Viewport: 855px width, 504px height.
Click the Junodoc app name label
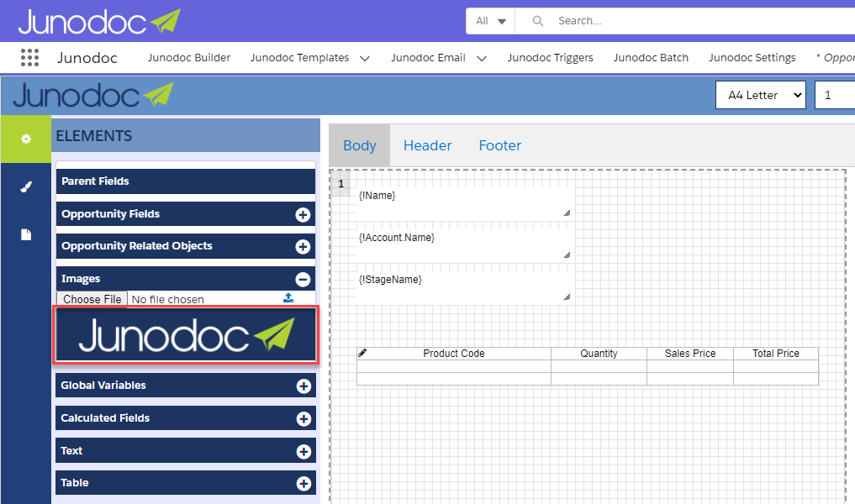point(87,58)
